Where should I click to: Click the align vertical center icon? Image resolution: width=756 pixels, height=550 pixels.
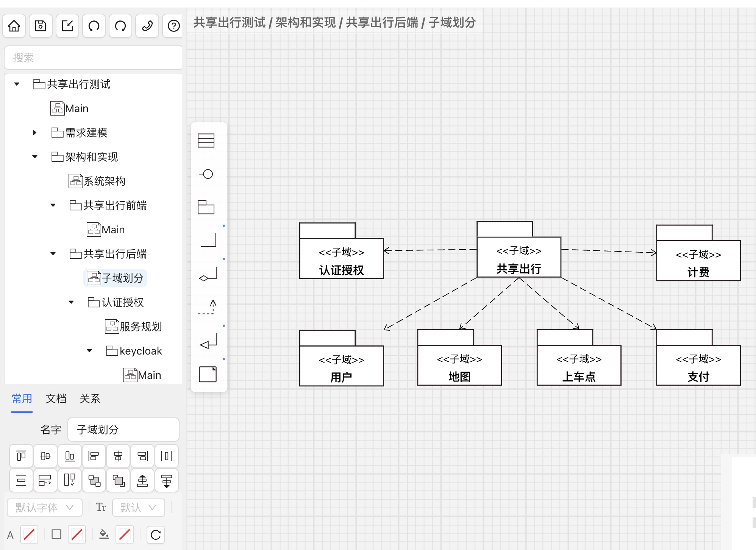[x=45, y=456]
